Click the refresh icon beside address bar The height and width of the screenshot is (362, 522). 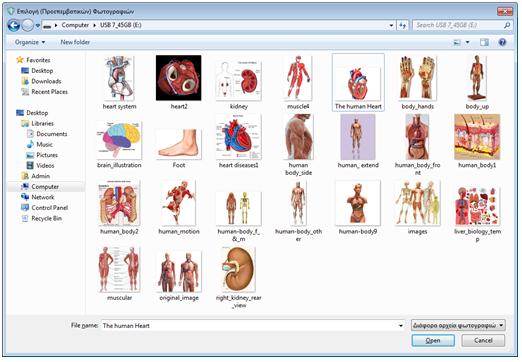[x=402, y=25]
